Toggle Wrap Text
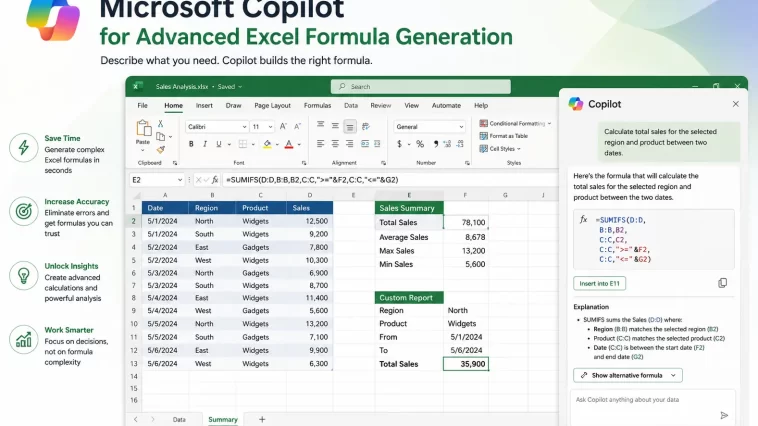This screenshot has width=758, height=426. tap(366, 127)
